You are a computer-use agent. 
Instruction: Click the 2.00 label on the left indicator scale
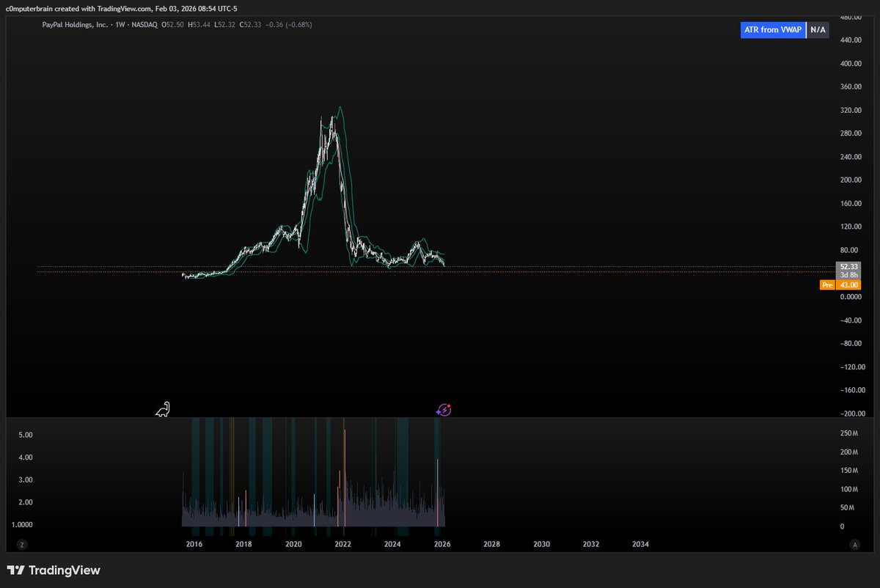coord(26,503)
